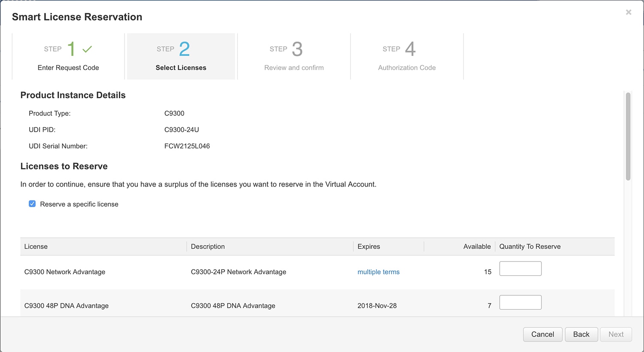Click the Product Instance Details heading
The height and width of the screenshot is (352, 644).
click(x=73, y=95)
